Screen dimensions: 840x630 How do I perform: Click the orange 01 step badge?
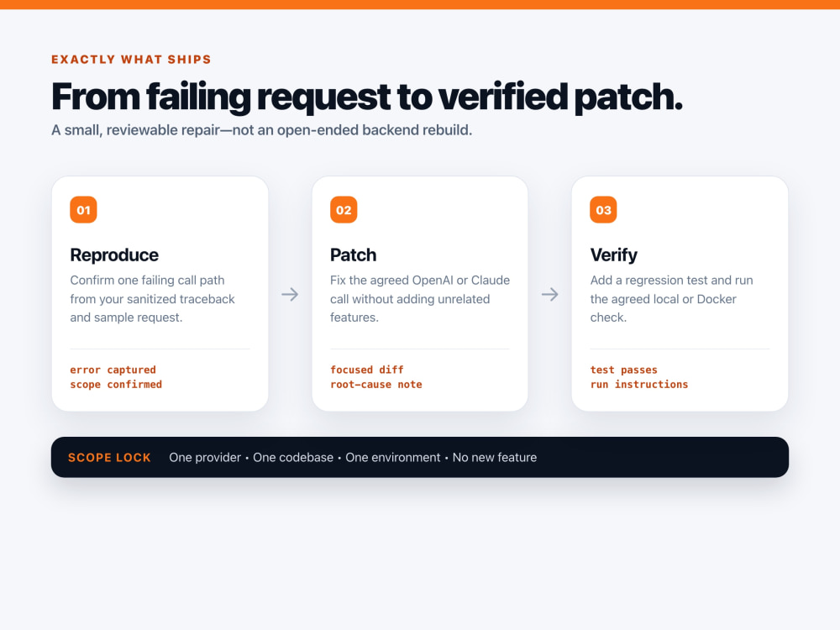click(x=83, y=209)
